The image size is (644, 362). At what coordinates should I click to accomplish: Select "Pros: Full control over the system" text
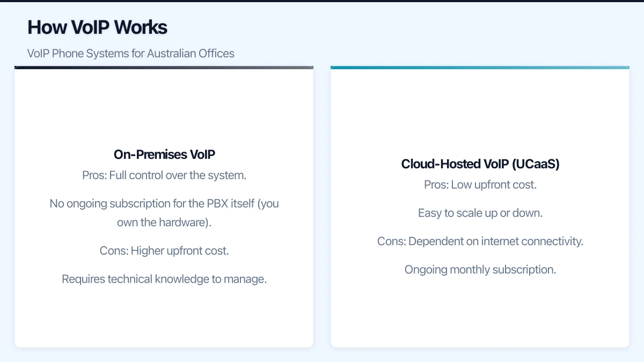click(x=164, y=175)
